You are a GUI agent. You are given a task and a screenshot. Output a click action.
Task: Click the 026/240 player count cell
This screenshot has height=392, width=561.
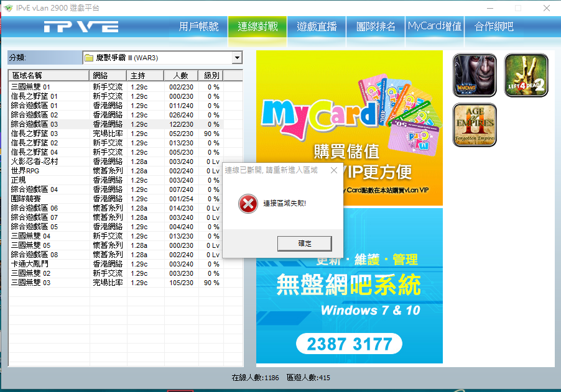(182, 115)
